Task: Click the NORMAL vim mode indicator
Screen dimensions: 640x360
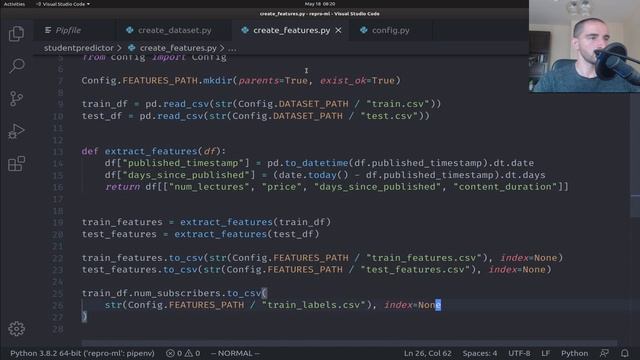Action: pyautogui.click(x=235, y=353)
